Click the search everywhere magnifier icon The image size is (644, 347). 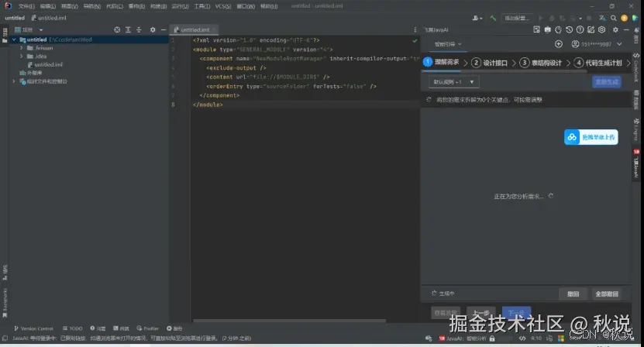613,18
